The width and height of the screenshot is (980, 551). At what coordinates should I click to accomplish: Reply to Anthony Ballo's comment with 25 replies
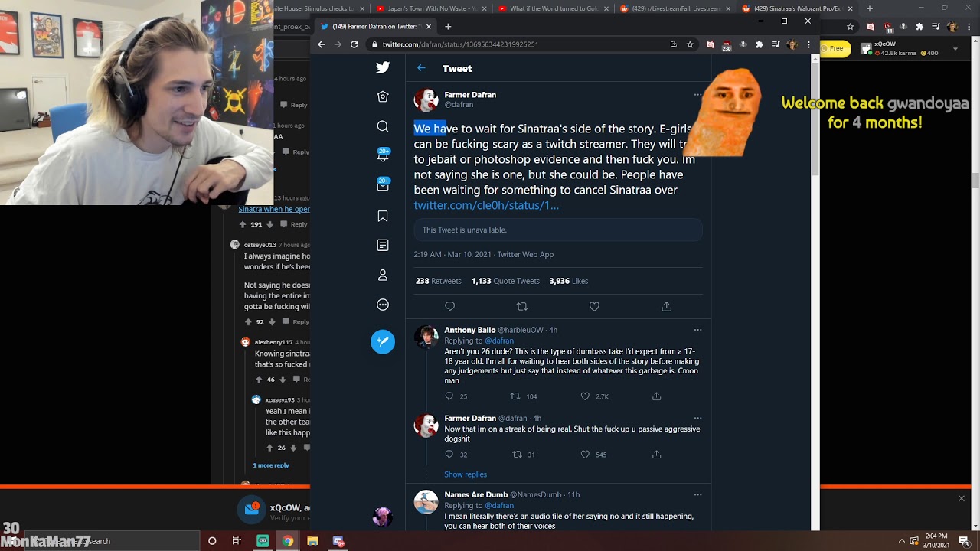click(449, 396)
